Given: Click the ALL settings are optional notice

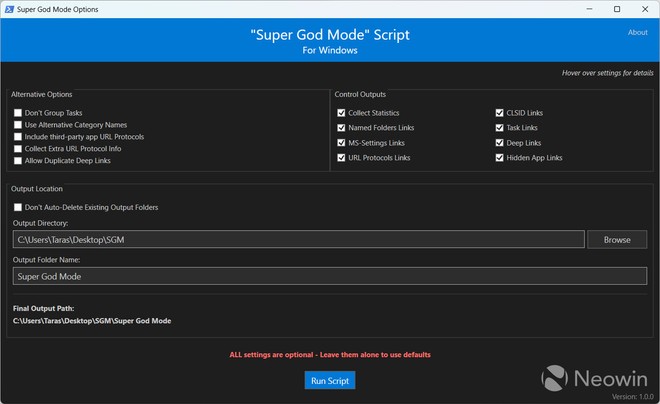Looking at the screenshot, I should point(330,355).
